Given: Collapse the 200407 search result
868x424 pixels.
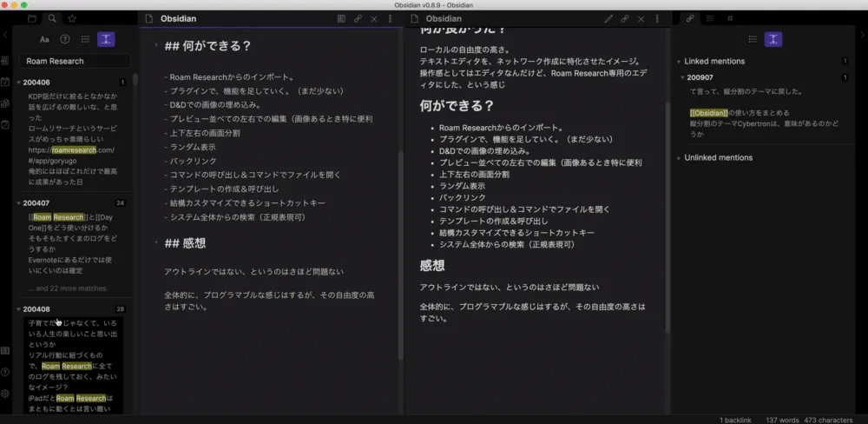Looking at the screenshot, I should [19, 203].
